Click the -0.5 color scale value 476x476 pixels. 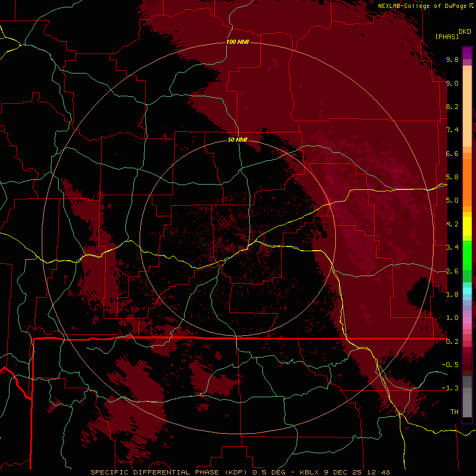click(x=450, y=365)
